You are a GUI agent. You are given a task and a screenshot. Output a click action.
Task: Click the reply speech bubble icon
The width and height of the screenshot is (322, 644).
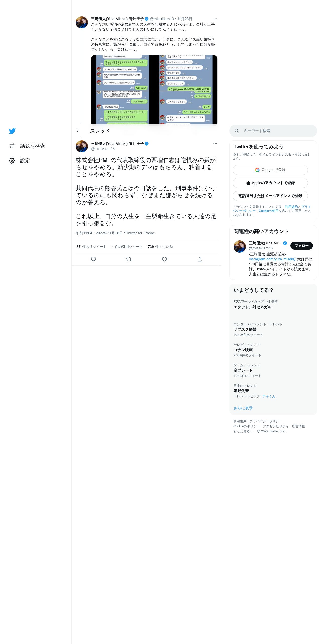click(x=93, y=259)
